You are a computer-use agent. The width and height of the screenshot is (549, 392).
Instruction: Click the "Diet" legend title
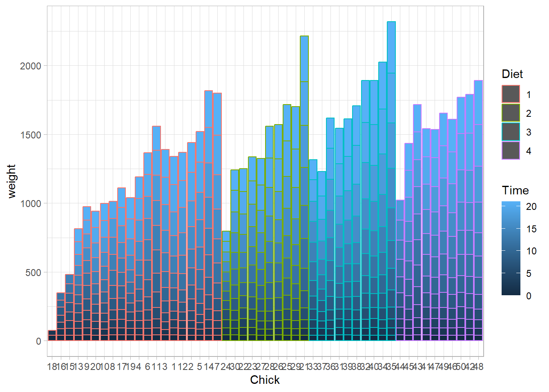click(512, 74)
